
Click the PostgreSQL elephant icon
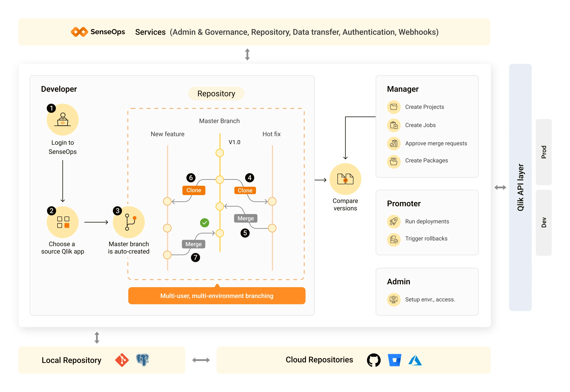coord(142,360)
